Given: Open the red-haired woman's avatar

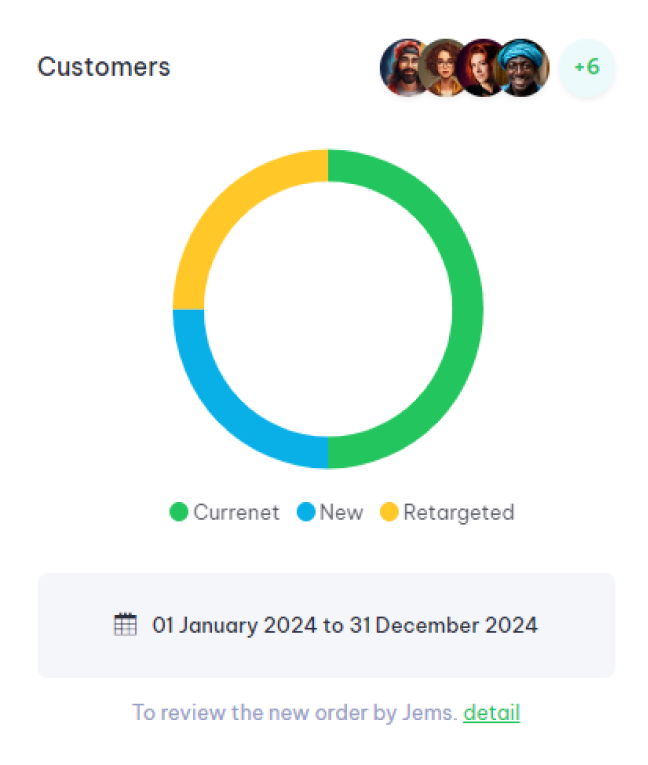Looking at the screenshot, I should pos(481,68).
